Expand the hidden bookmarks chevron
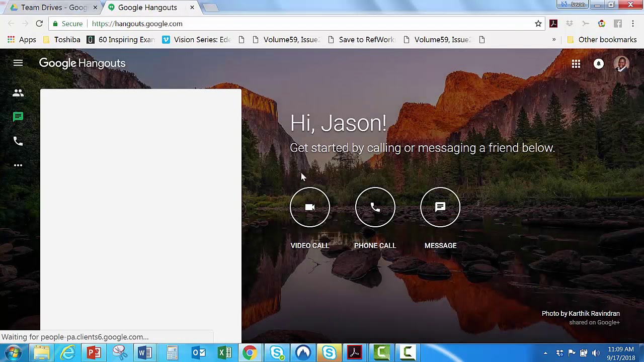This screenshot has height=362, width=644. [554, 40]
